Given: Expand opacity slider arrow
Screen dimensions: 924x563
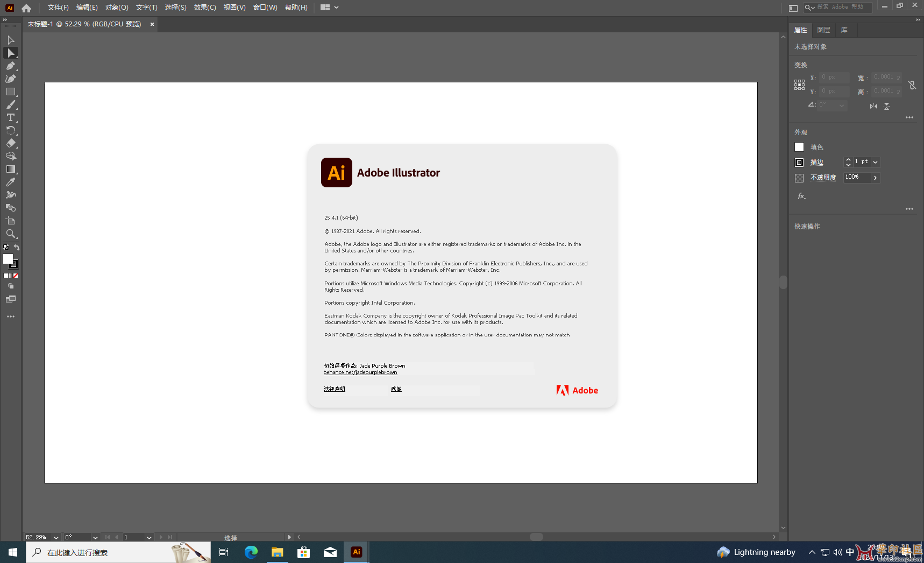Looking at the screenshot, I should pos(876,178).
